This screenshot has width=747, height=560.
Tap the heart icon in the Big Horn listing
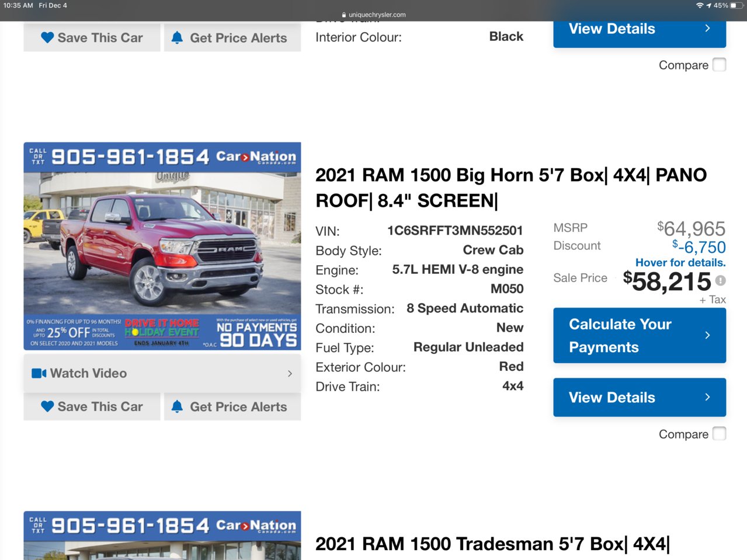click(x=47, y=406)
